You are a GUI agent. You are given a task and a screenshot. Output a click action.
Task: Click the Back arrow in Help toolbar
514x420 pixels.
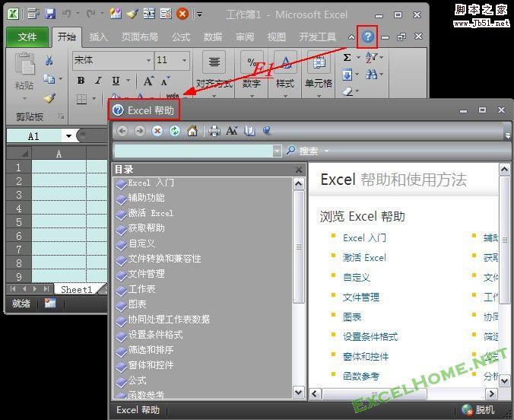coord(122,131)
